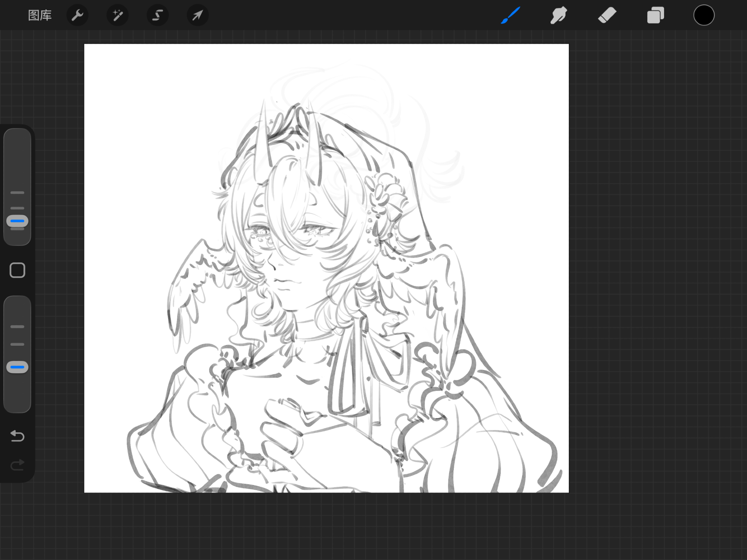Open the Actions wrench menu
The height and width of the screenshot is (560, 747).
[x=77, y=15]
